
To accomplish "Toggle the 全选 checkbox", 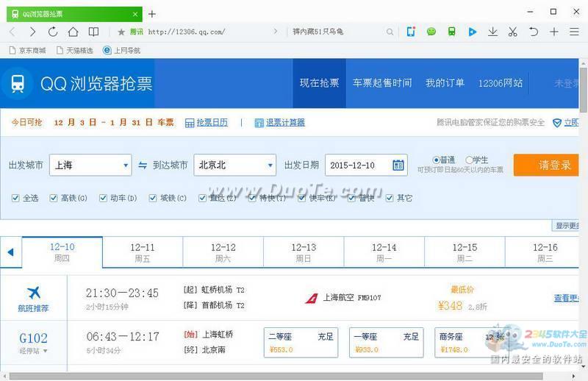I will coord(15,198).
